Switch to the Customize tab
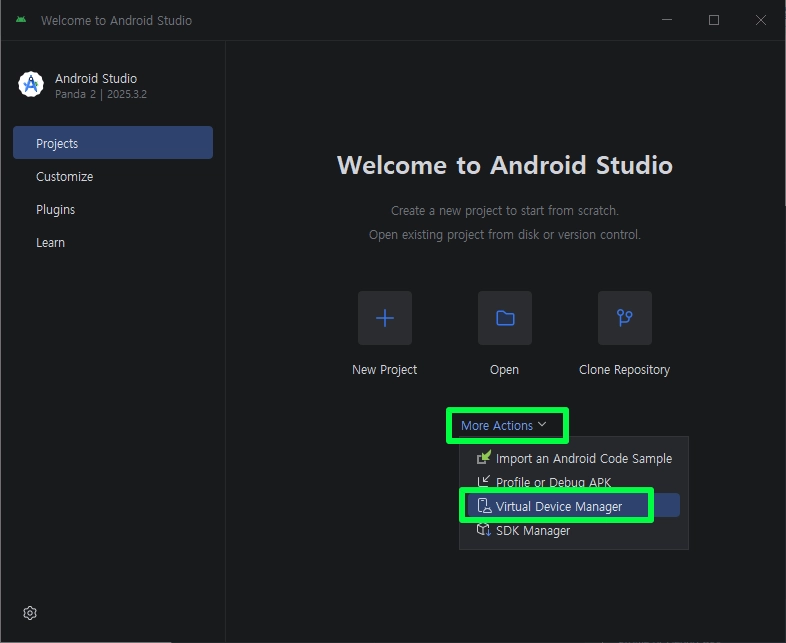786x643 pixels. [113, 176]
